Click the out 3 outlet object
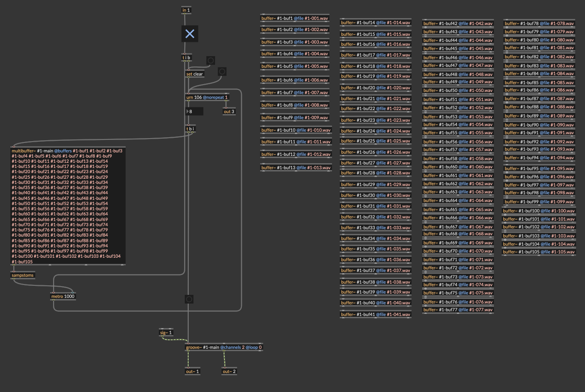 click(x=229, y=111)
